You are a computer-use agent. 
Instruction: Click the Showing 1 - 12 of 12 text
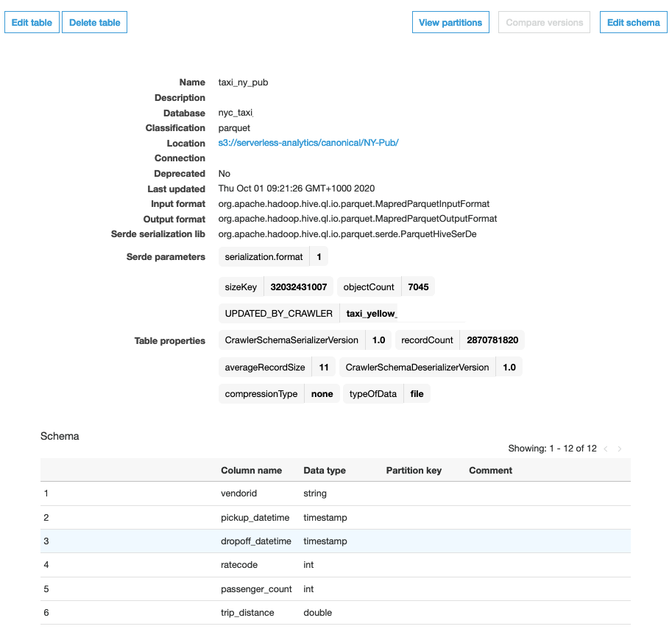click(x=552, y=449)
